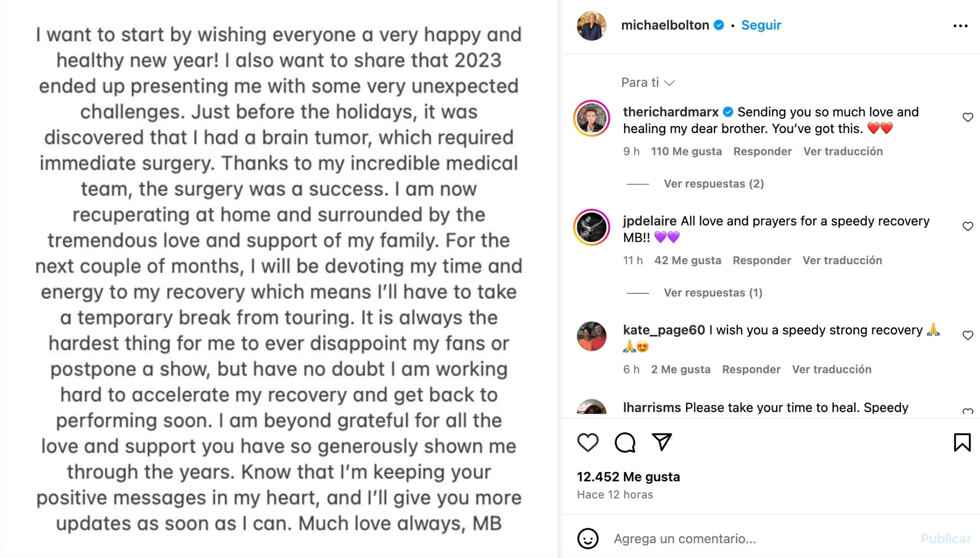Share the post via paper plane icon
Screen dimensions: 980x558
(x=662, y=442)
